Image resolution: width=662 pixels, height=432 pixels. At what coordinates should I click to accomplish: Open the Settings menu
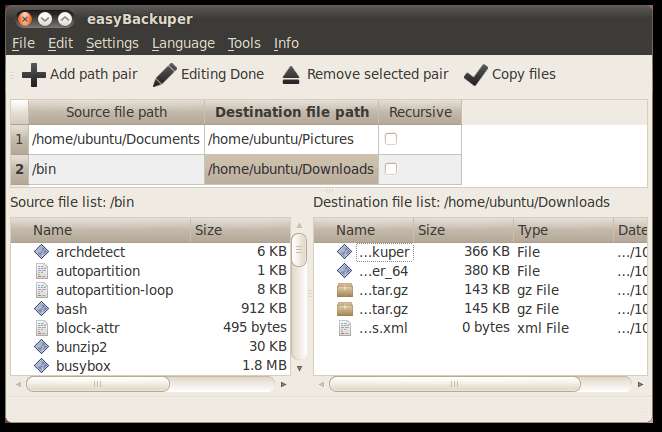[112, 43]
